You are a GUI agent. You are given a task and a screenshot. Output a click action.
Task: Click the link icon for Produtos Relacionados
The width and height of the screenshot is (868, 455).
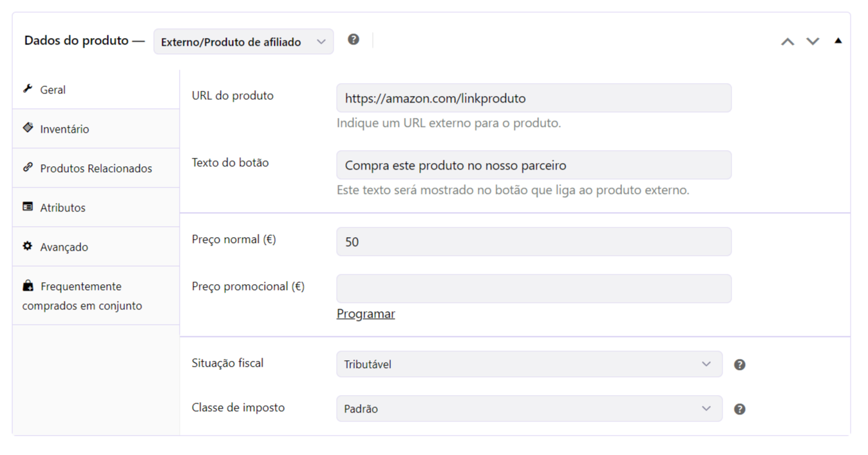pos(28,167)
